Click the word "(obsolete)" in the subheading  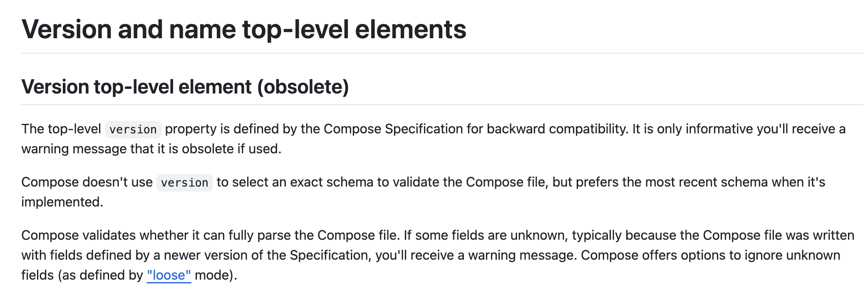(x=303, y=87)
